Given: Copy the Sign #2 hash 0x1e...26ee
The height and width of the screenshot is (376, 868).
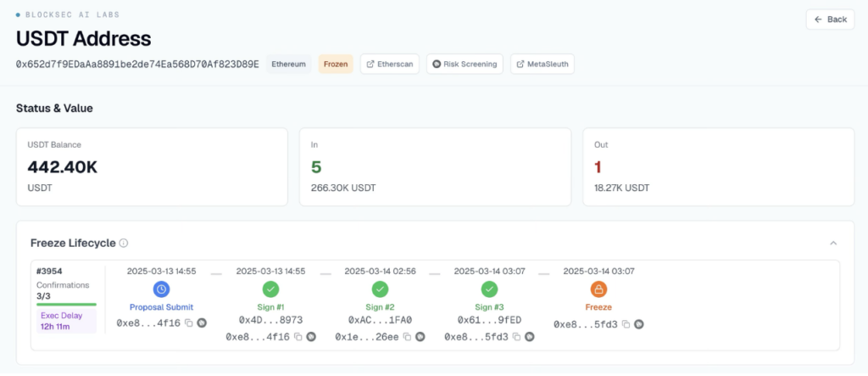Looking at the screenshot, I should click(407, 337).
